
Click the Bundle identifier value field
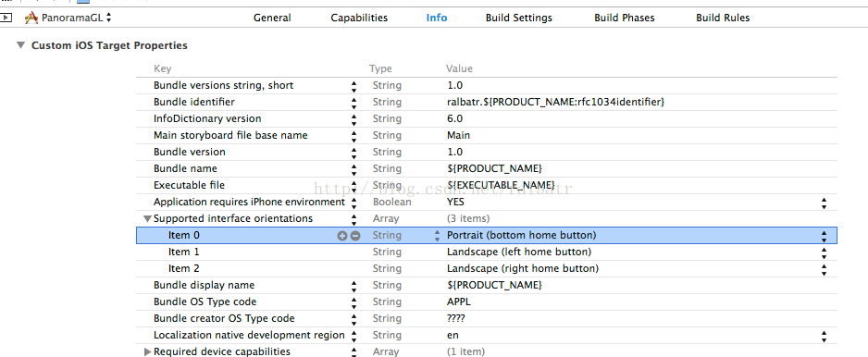555,103
